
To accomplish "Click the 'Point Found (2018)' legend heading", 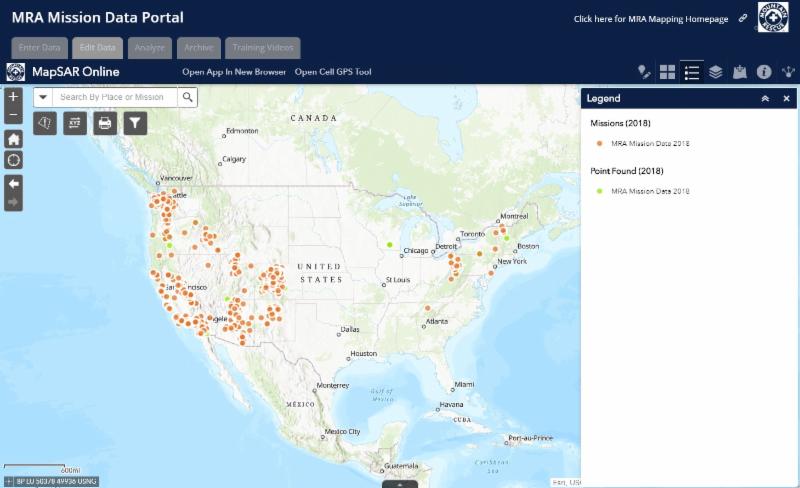I will click(x=627, y=171).
